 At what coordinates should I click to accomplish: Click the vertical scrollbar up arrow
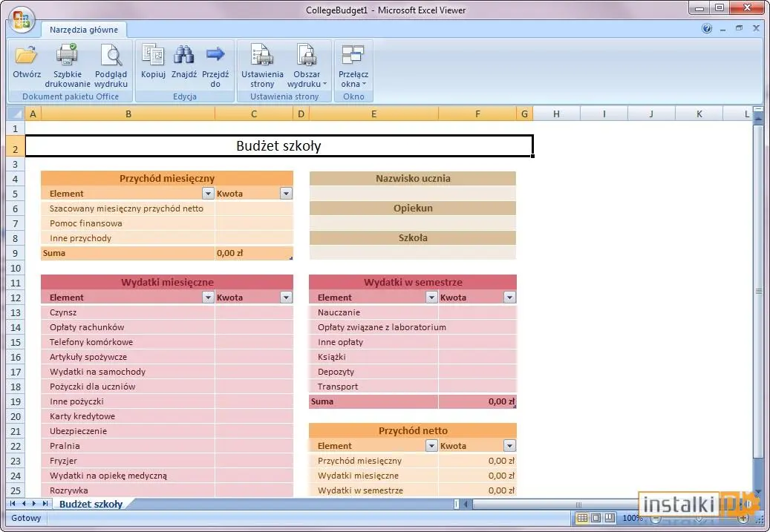point(758,118)
